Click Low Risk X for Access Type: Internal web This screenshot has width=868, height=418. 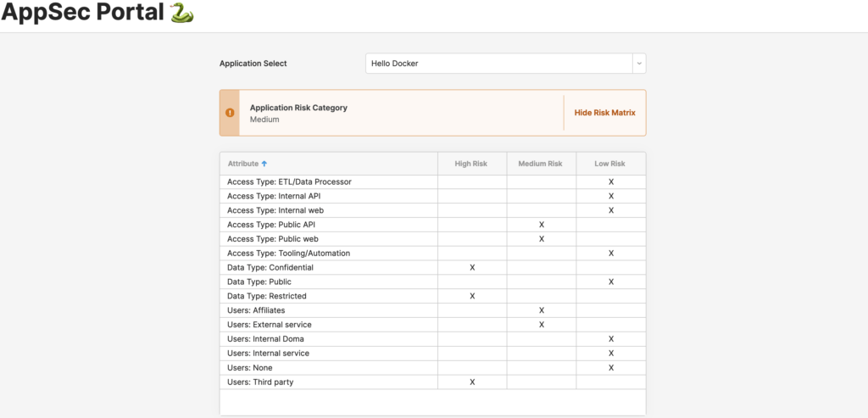(611, 210)
